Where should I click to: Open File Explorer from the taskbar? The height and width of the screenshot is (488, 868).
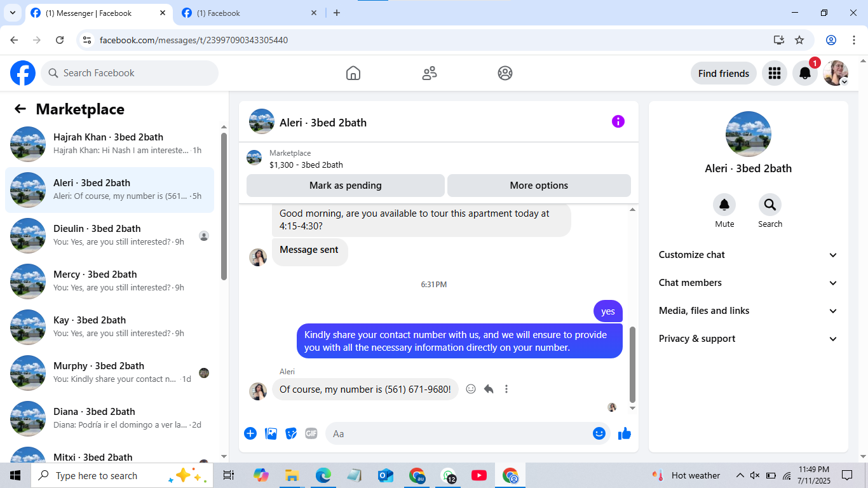click(x=292, y=475)
